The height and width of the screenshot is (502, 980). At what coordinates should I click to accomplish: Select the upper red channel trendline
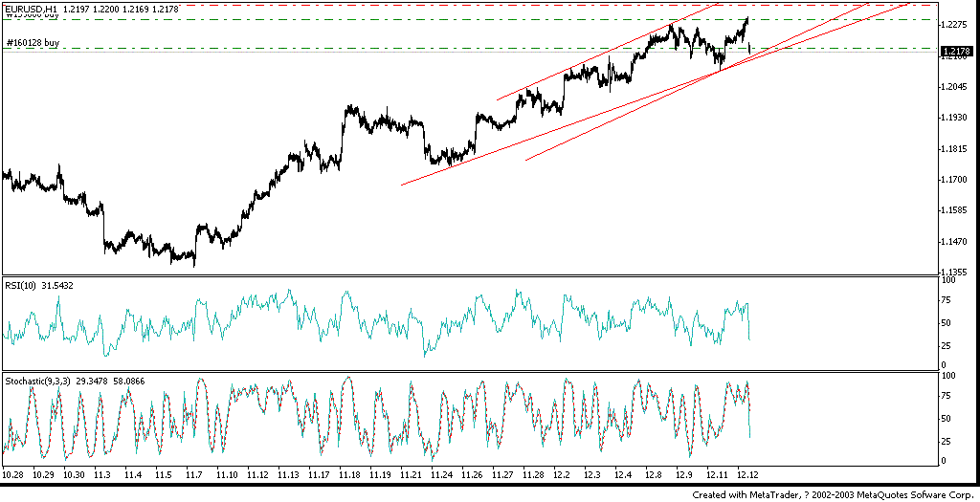point(606,53)
